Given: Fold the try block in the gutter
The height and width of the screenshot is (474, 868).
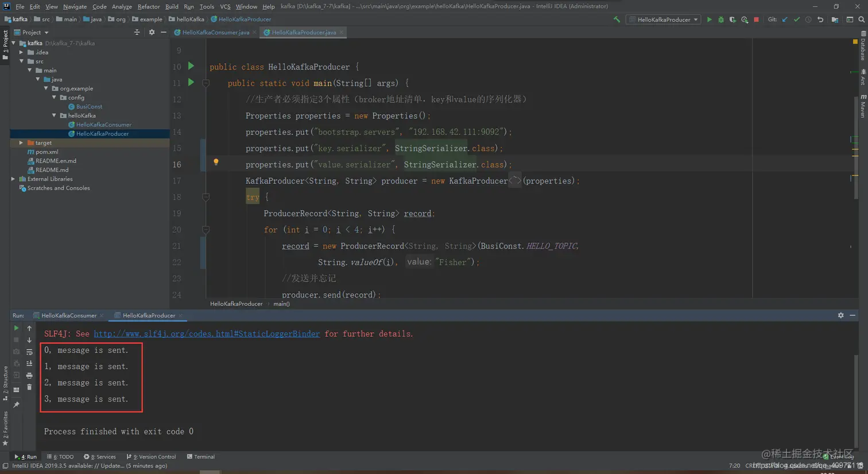Looking at the screenshot, I should [206, 197].
